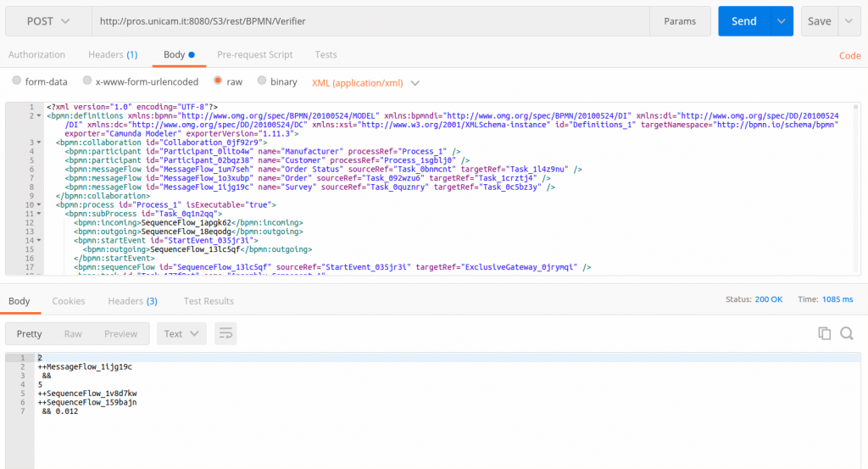Open the XML (application/xml) type dropdown
The image size is (868, 469).
(x=365, y=82)
